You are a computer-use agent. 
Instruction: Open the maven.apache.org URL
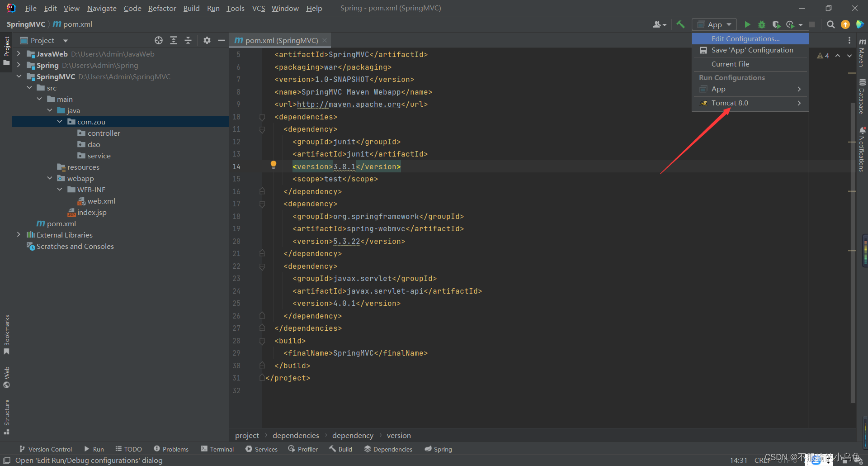(x=349, y=104)
